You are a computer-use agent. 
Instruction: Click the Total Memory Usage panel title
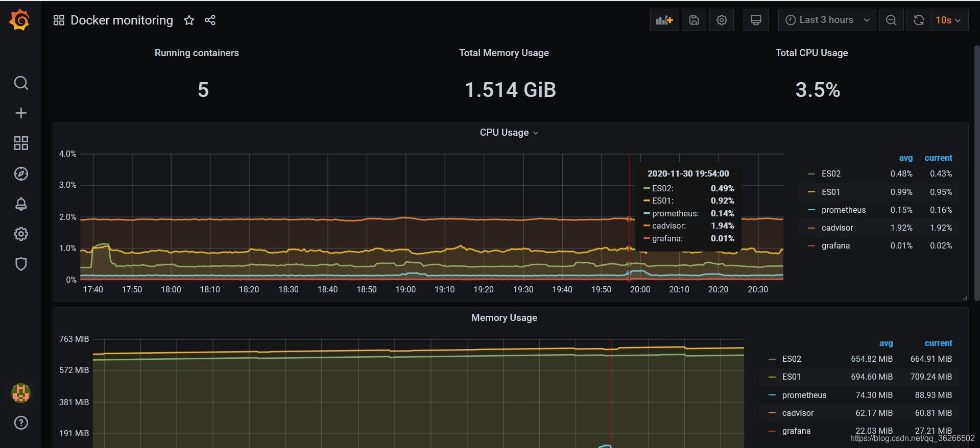pyautogui.click(x=504, y=53)
